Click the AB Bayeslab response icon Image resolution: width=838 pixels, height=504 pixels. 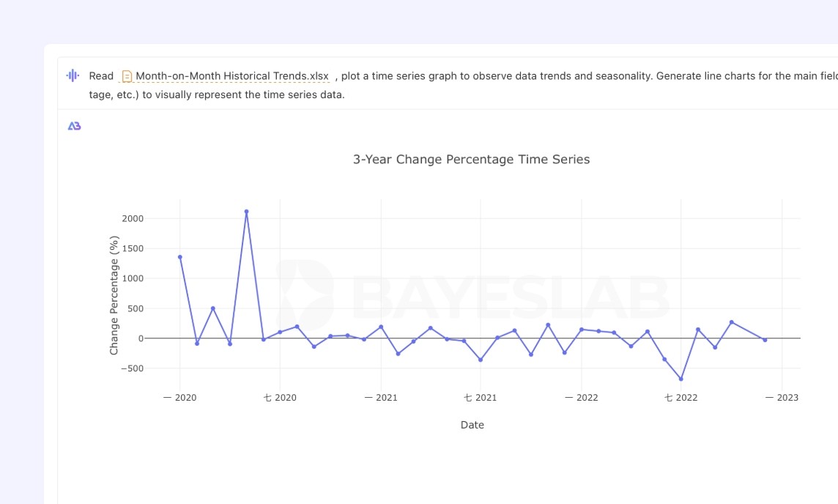click(74, 126)
